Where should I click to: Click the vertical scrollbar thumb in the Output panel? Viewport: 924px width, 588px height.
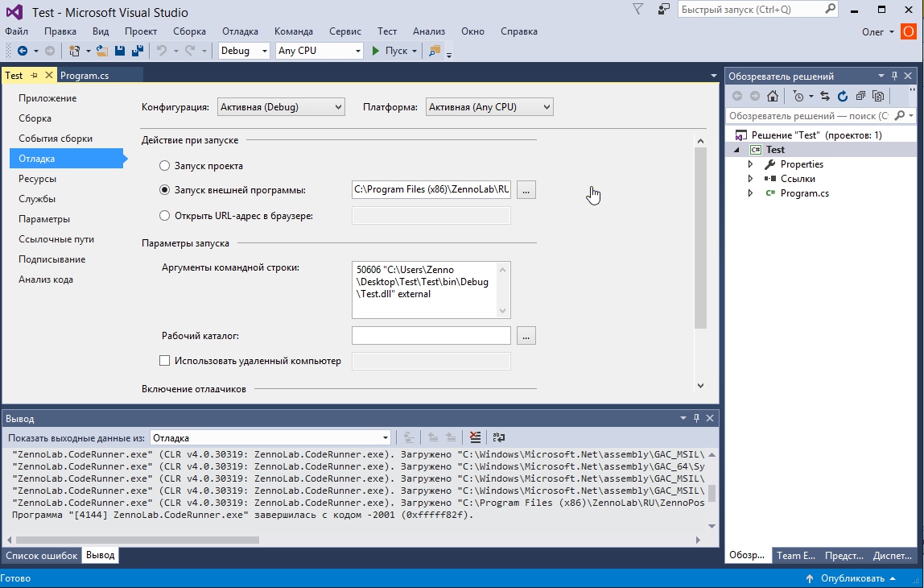pos(712,493)
